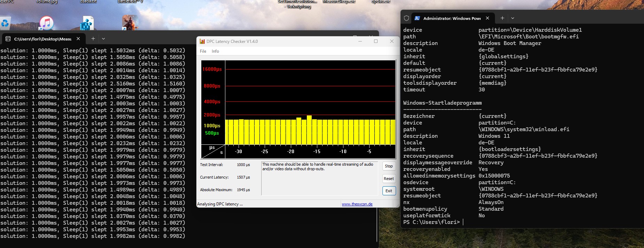Click the Exit button in DPC checker
The width and height of the screenshot is (644, 248).
point(389,191)
